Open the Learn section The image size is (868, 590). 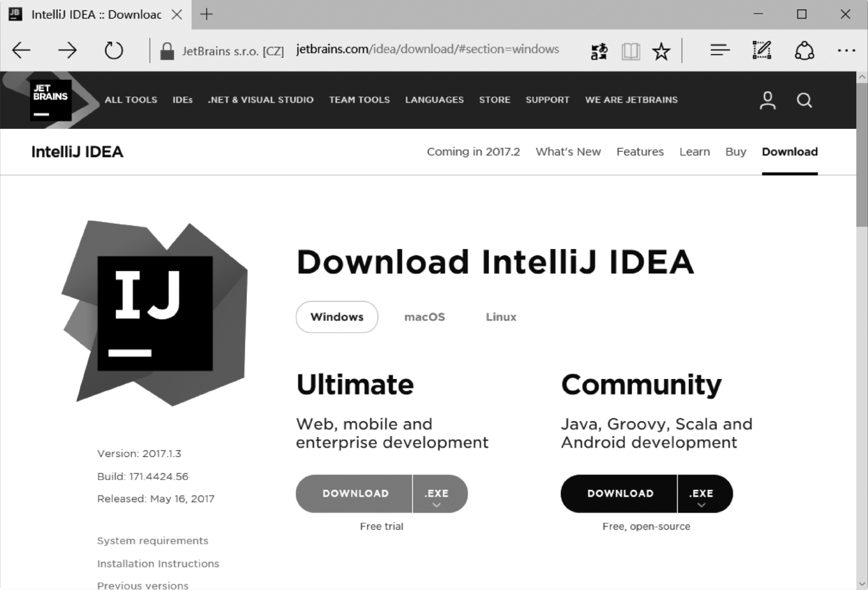point(695,152)
